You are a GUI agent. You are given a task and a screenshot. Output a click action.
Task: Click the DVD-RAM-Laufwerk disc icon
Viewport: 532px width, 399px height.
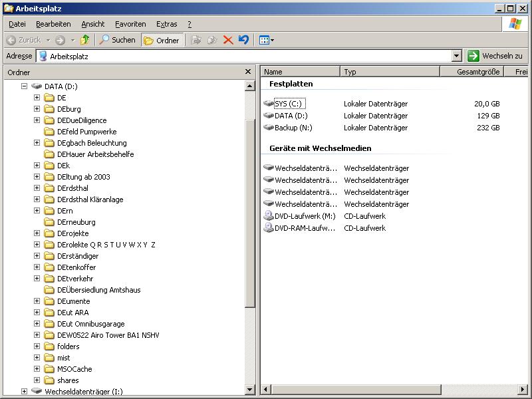coord(269,227)
